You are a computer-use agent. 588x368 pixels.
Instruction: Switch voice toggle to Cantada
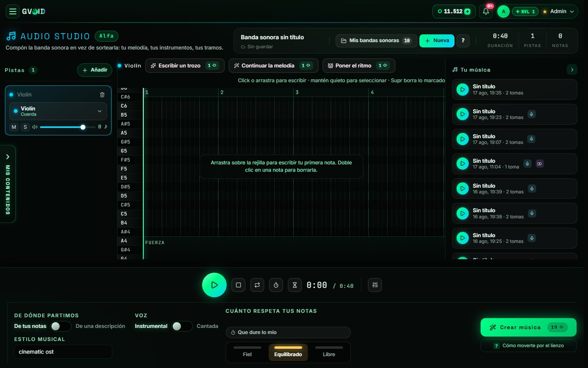[182, 326]
